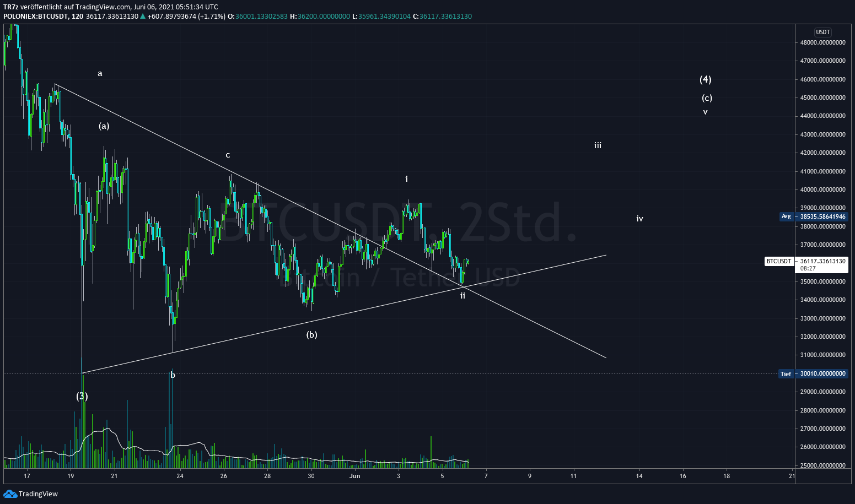Click the POLONIEX:BTCUSDT, 120 symbol title

pos(44,16)
